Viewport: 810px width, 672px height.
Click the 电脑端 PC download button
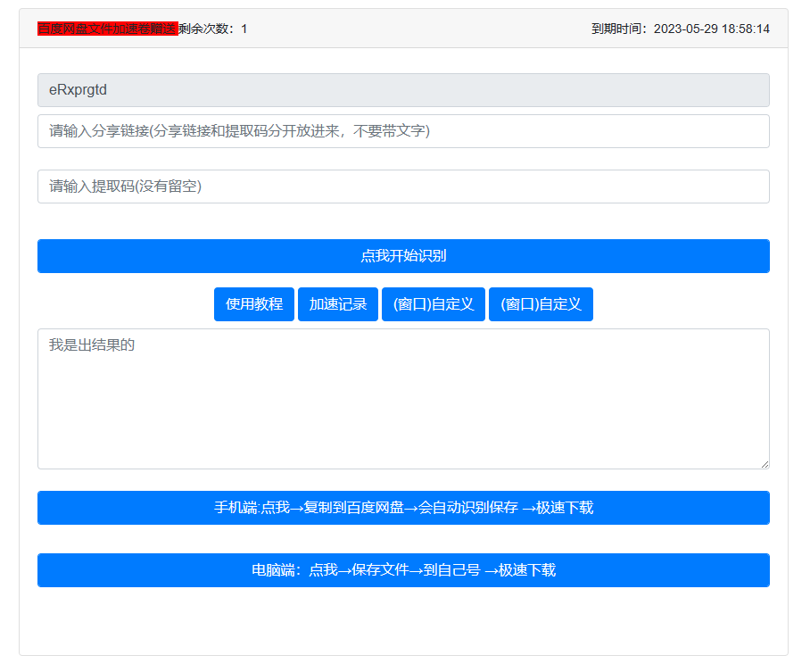pos(402,570)
